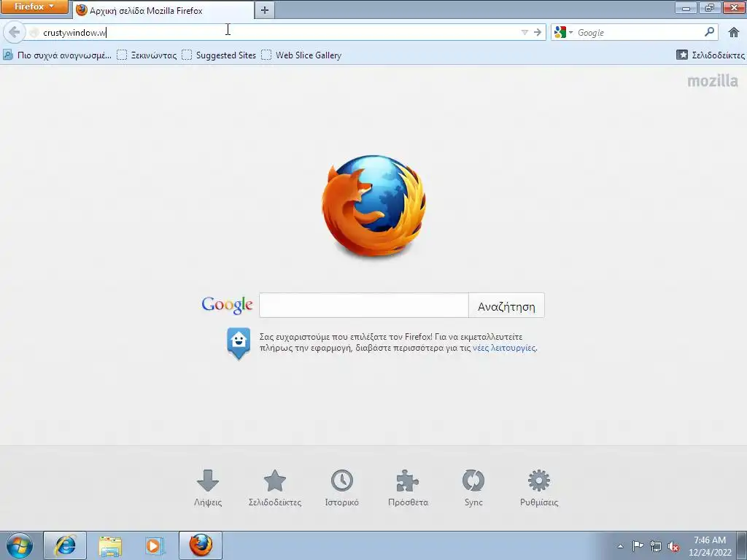Open Σελιδοδείκτες star icon at bottom

275,488
